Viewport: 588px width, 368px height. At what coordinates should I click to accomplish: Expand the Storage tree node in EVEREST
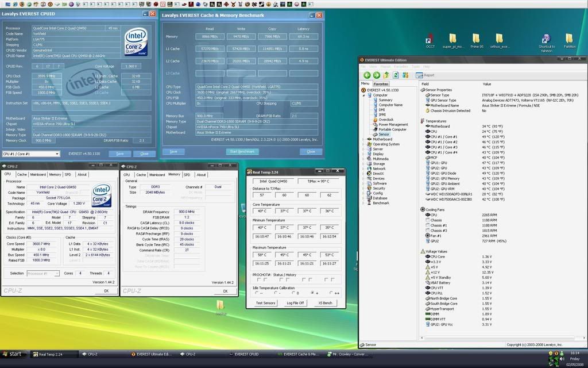pyautogui.click(x=364, y=164)
